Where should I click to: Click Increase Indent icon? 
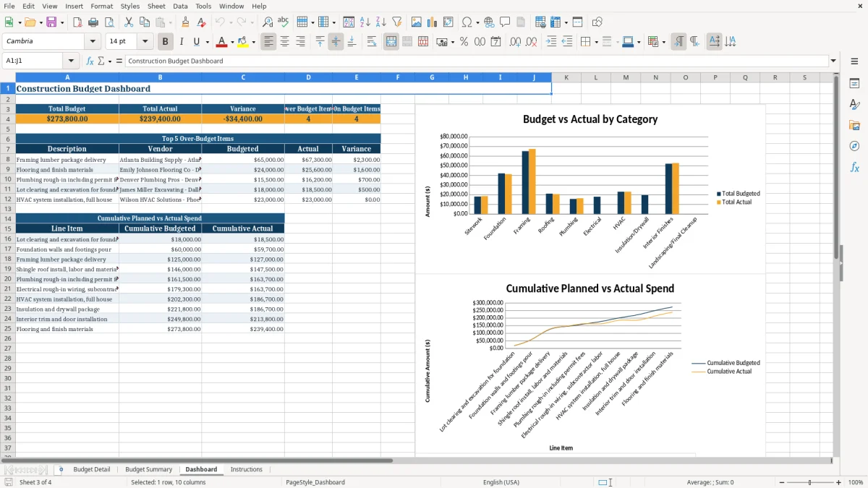tap(551, 42)
